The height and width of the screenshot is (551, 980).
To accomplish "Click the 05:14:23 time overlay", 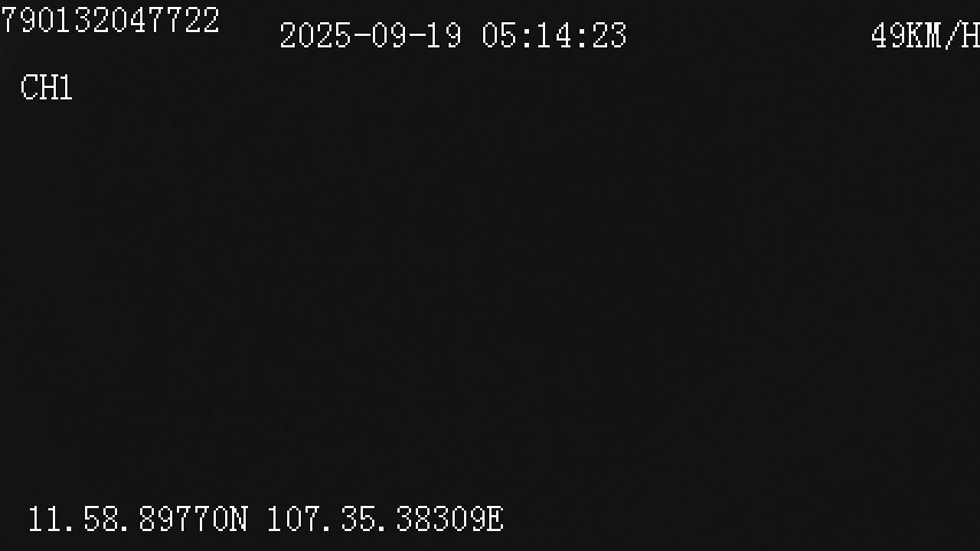I will 554,36.
